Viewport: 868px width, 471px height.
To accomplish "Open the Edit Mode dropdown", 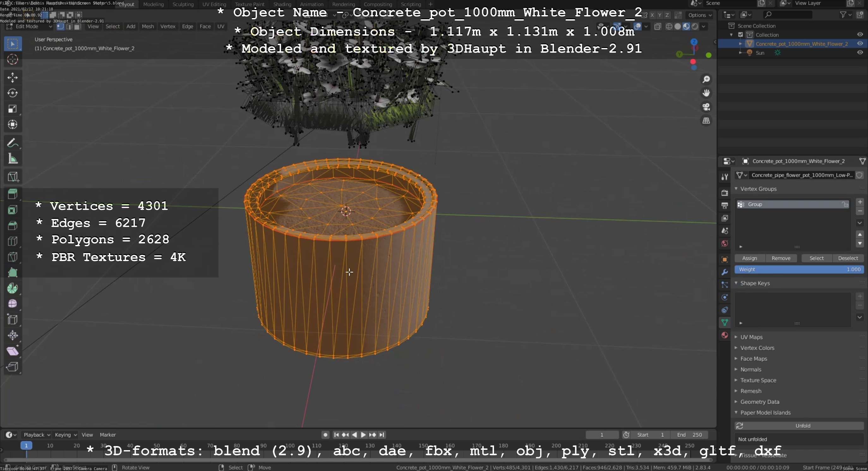I will (29, 27).
